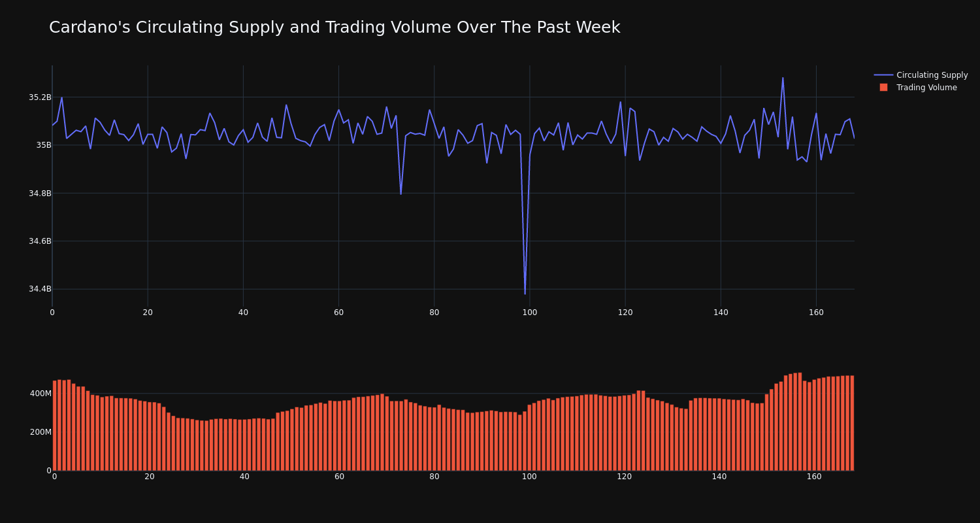Click the first volume bar at x=0
The image size is (980, 523).
point(55,426)
